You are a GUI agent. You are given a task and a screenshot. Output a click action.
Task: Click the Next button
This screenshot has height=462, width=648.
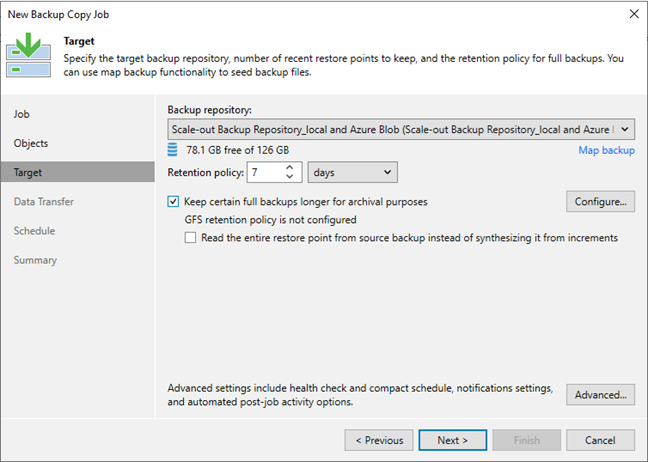tap(453, 440)
